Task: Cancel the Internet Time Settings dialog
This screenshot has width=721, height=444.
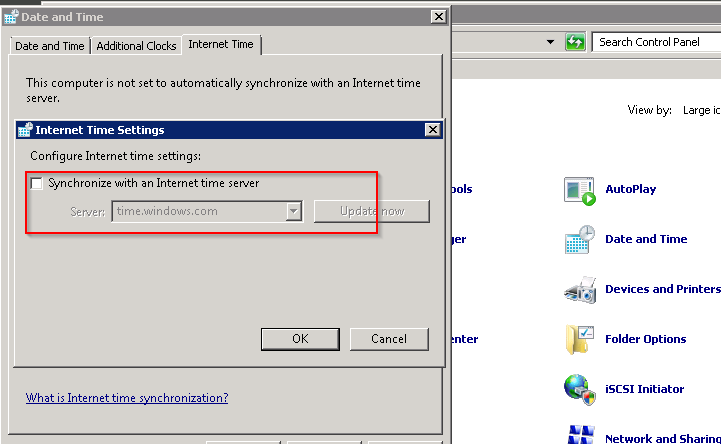Action: pyautogui.click(x=389, y=339)
